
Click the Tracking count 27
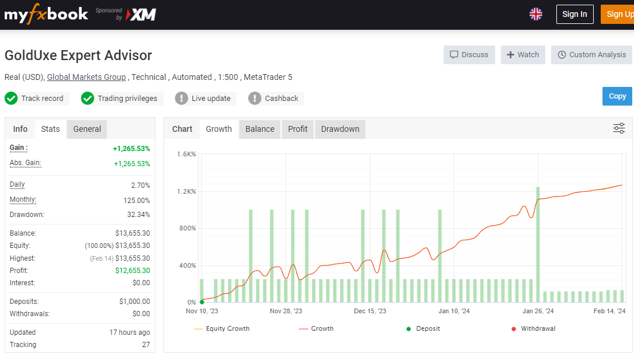tap(146, 345)
